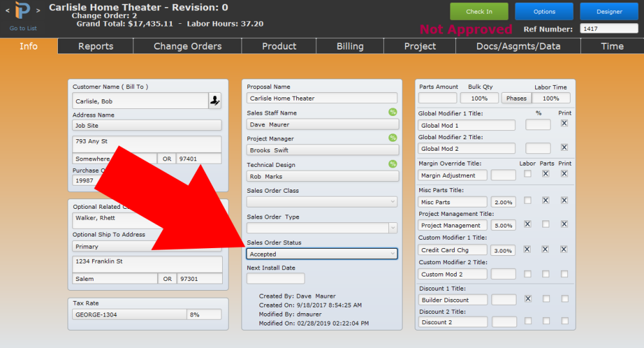Toggle Global Modifier 2 Print checkbox

click(x=564, y=147)
